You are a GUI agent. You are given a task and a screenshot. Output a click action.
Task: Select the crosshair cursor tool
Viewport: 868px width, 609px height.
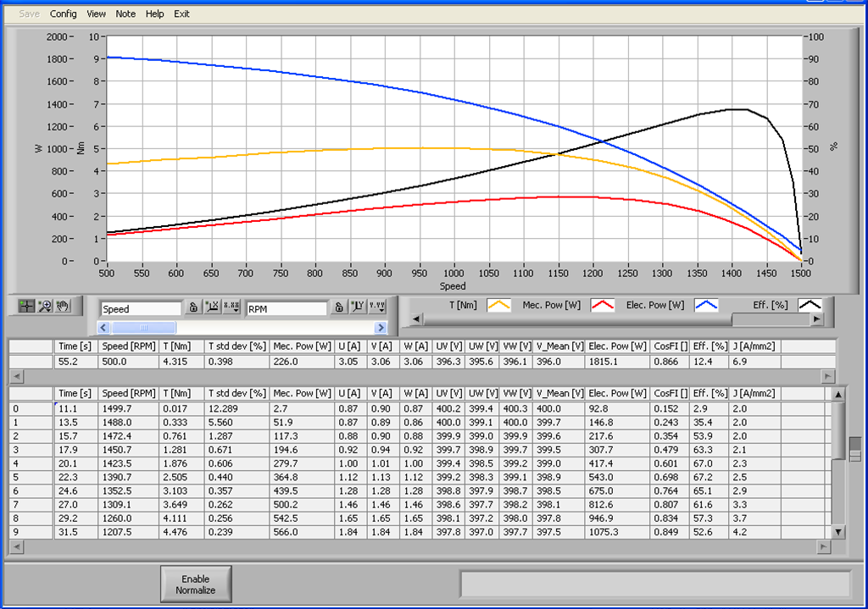[x=28, y=307]
